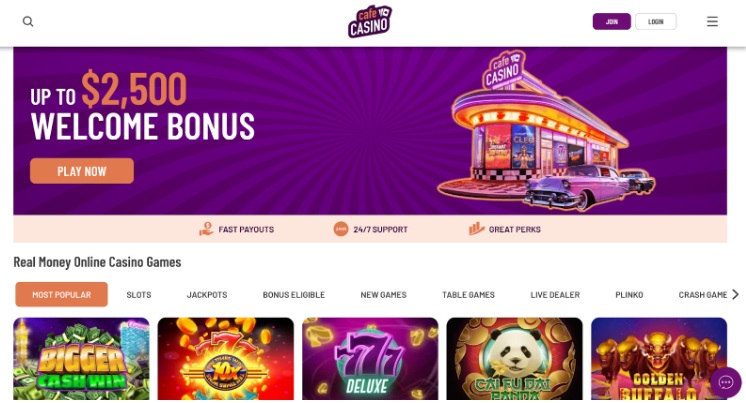Click the Login button

tap(656, 21)
